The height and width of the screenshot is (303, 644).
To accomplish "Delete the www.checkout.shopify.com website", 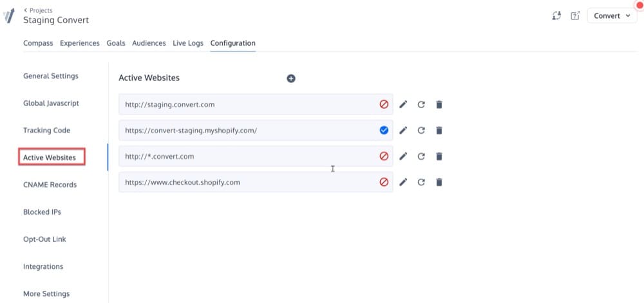I will click(439, 182).
